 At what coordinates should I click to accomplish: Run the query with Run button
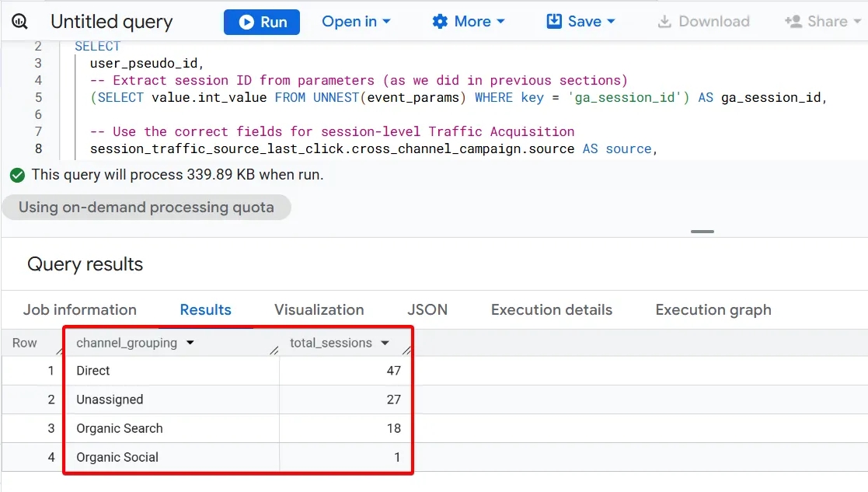point(262,22)
